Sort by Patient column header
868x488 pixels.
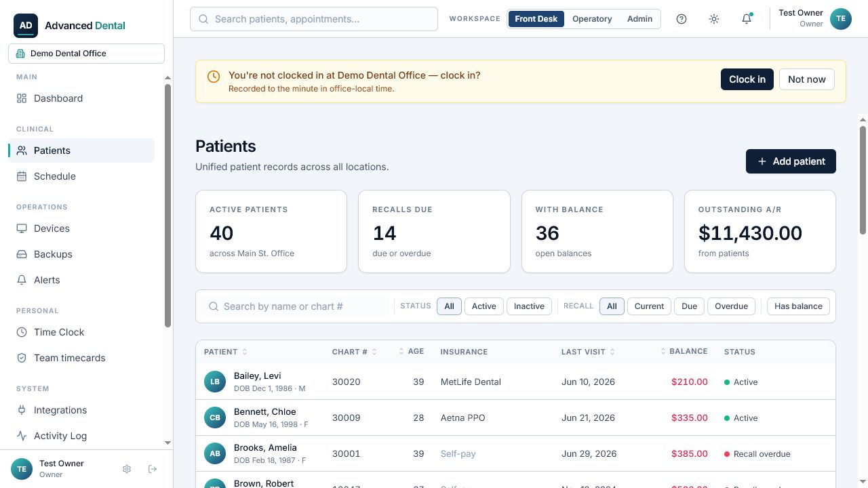pyautogui.click(x=226, y=352)
